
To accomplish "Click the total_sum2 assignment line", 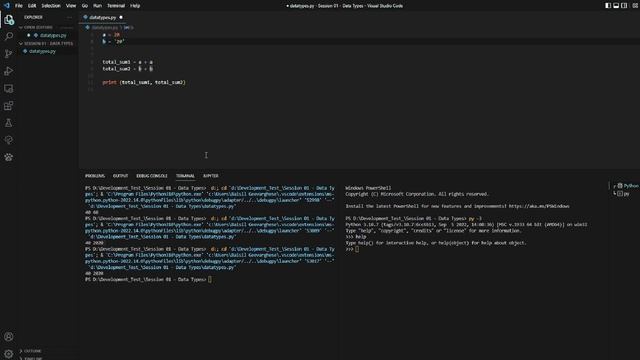I will 127,69.
